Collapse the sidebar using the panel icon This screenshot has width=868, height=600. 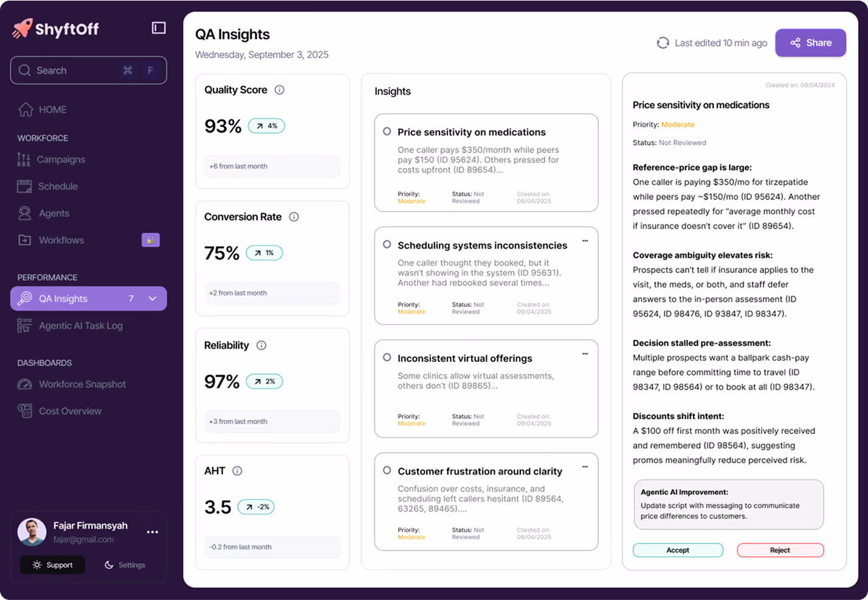click(x=158, y=27)
